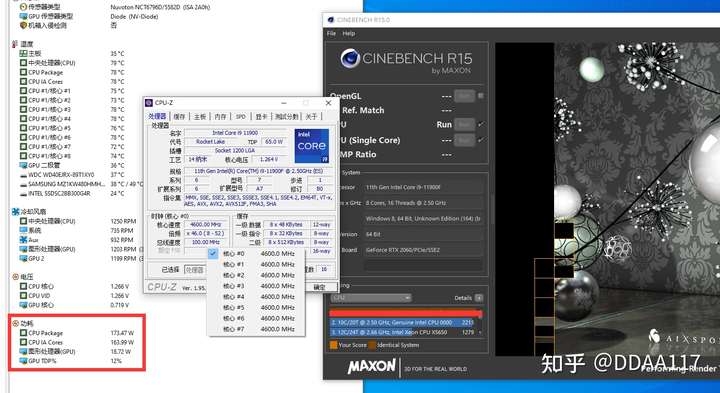Image resolution: width=720 pixels, height=393 pixels.
Task: Switch to the 内存 tab in CPU-Z
Action: click(x=220, y=117)
